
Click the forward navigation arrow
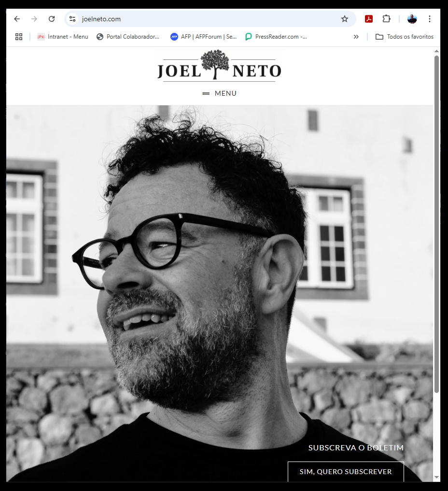34,19
